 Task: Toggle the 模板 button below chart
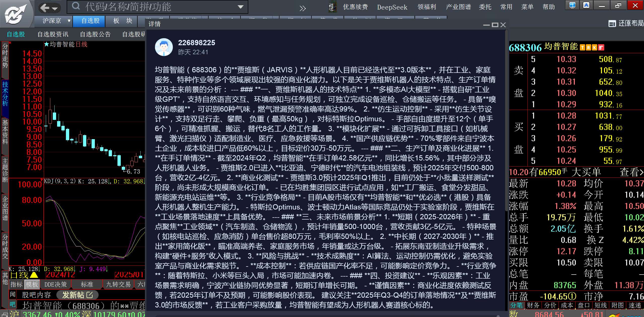32,285
